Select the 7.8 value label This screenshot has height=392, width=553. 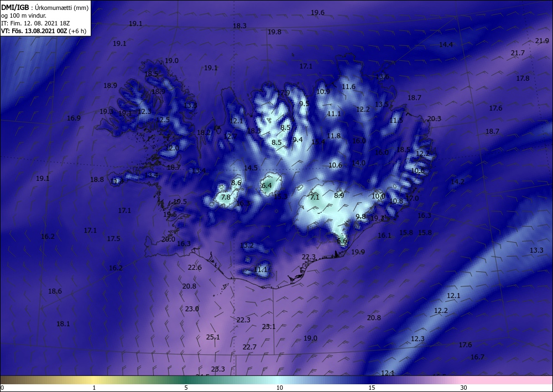(226, 197)
